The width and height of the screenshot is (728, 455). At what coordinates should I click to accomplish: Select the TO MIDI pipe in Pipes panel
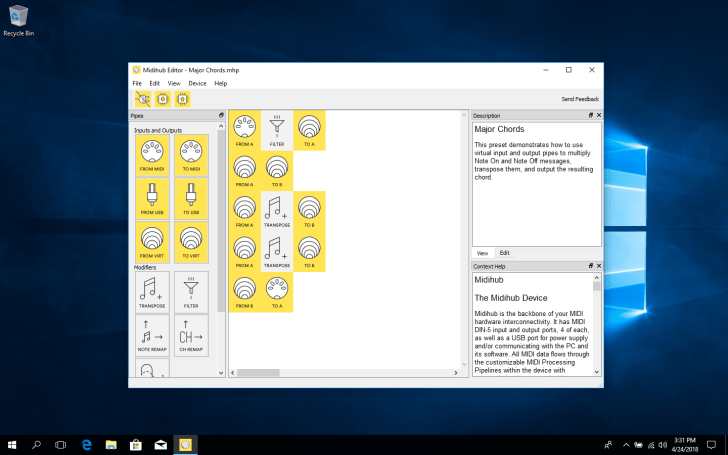pos(191,156)
